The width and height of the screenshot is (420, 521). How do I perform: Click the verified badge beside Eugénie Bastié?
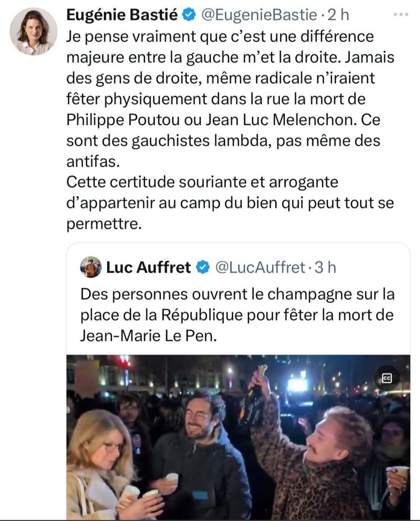click(189, 15)
